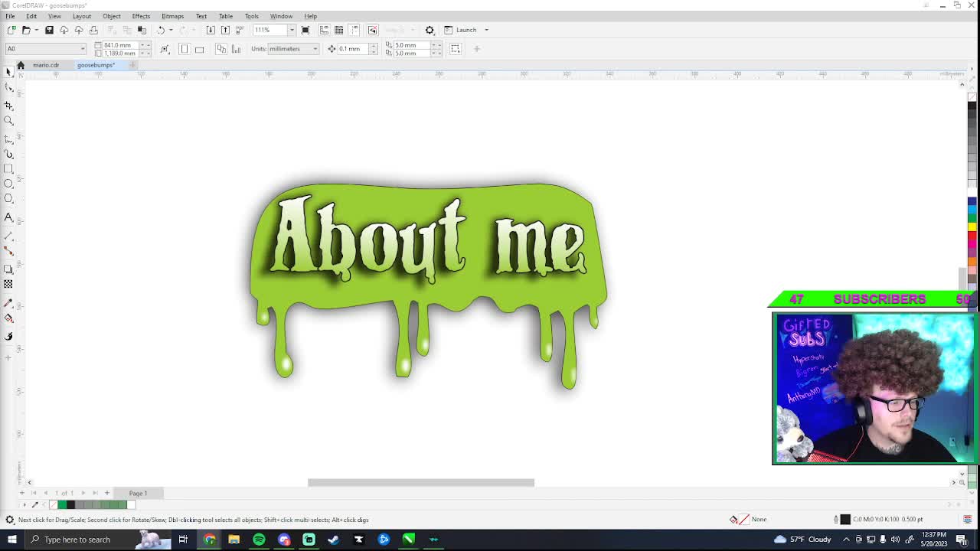Image resolution: width=980 pixels, height=551 pixels.
Task: Set page to landscape orientation
Action: point(199,49)
